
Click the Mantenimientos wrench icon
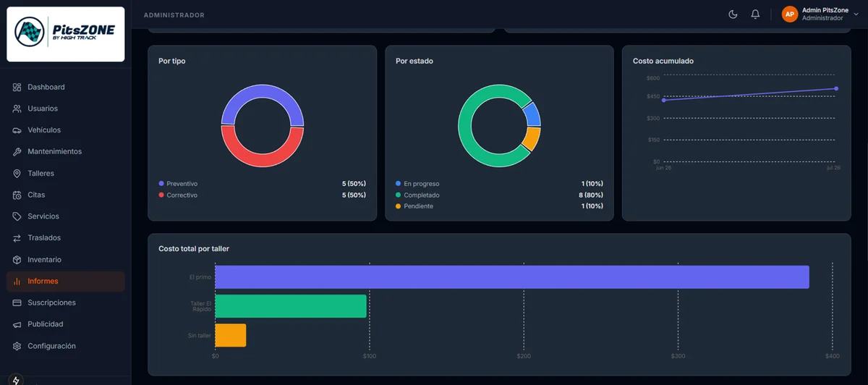(x=17, y=152)
